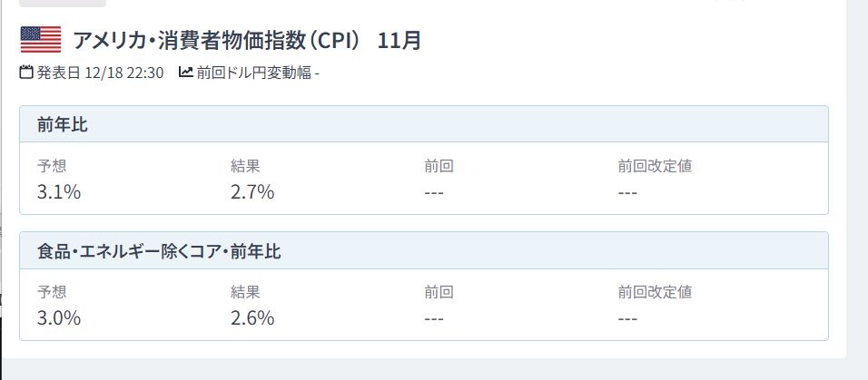Click the United States flag icon

(x=40, y=40)
